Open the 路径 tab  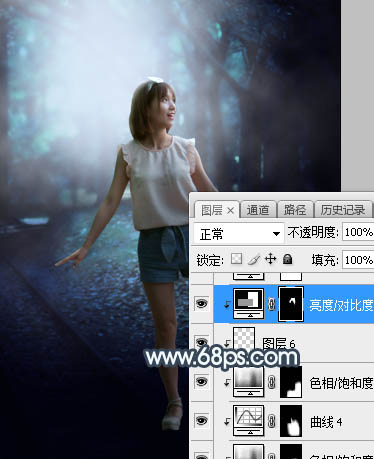[x=295, y=210]
